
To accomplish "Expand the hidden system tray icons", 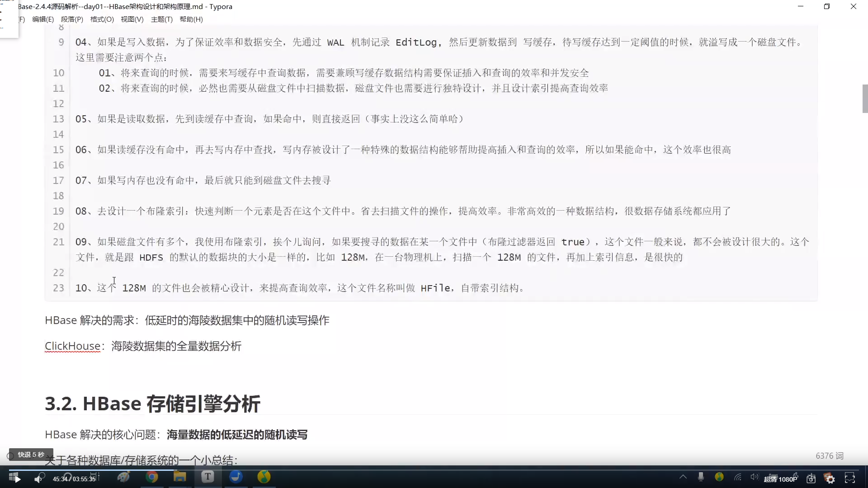I will [683, 477].
